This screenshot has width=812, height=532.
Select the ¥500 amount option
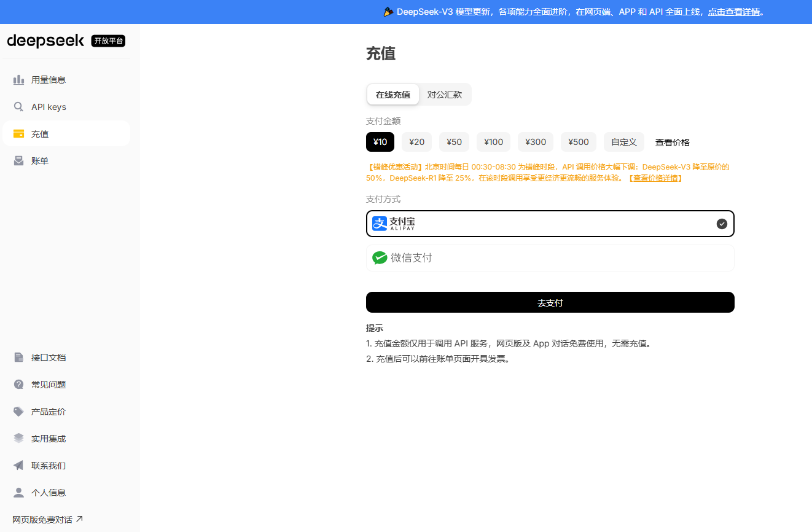tap(579, 142)
